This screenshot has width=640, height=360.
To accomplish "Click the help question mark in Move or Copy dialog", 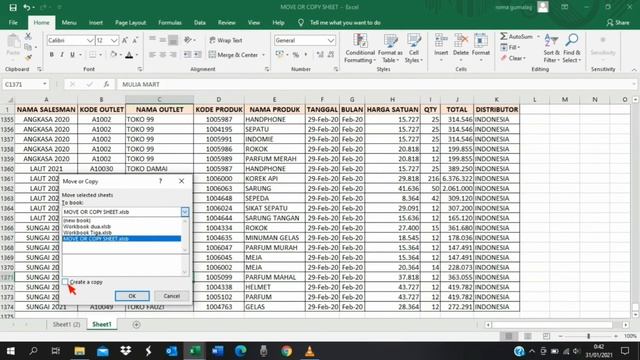I will (x=160, y=181).
